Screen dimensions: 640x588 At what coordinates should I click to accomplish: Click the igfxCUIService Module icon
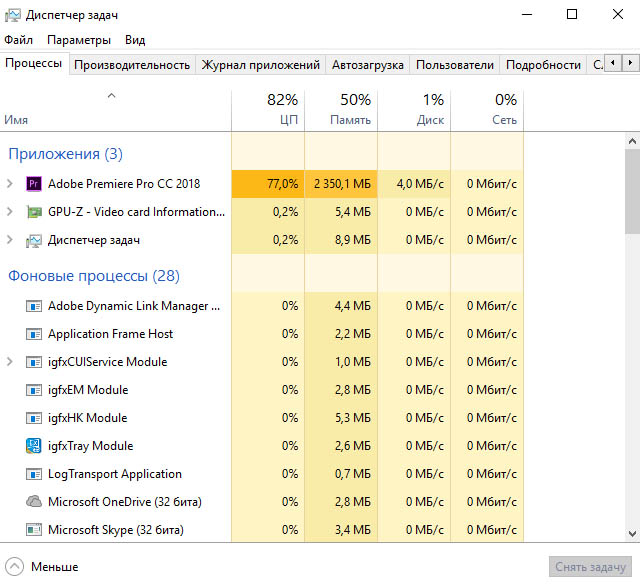34,362
